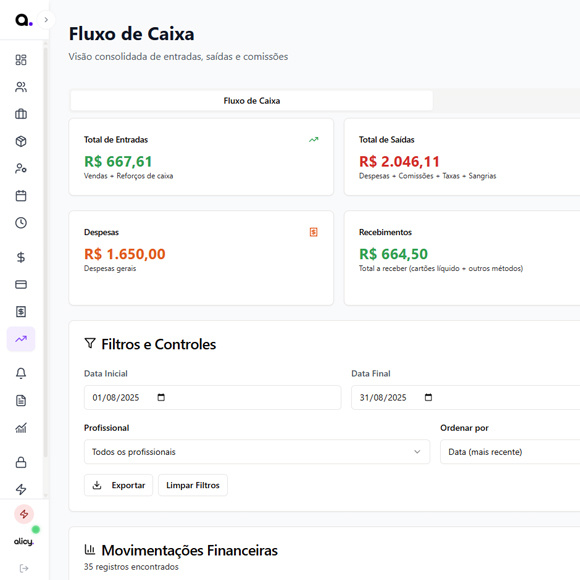Open the dollar sign finance icon
This screenshot has width=580, height=580.
[x=21, y=257]
